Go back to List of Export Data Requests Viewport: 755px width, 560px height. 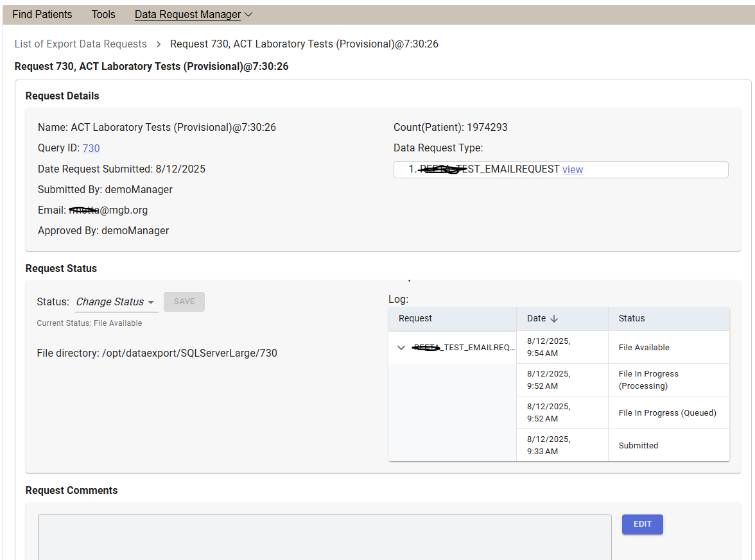pos(81,44)
